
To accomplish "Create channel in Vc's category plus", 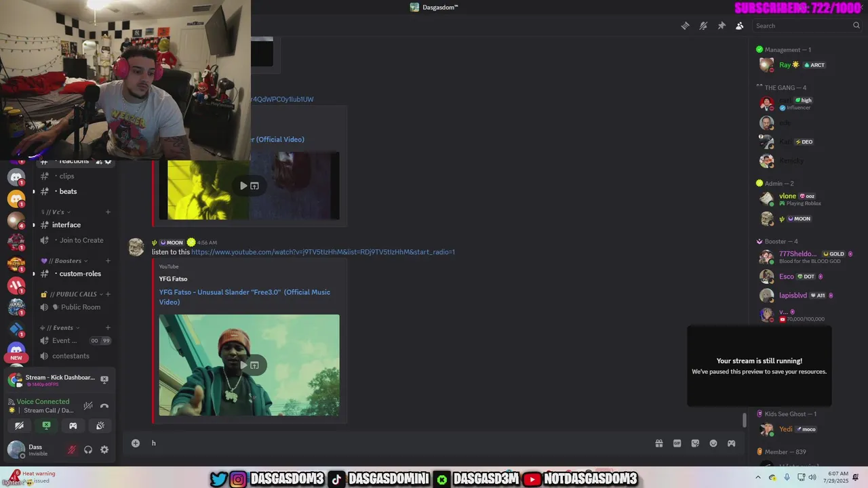I will point(108,212).
